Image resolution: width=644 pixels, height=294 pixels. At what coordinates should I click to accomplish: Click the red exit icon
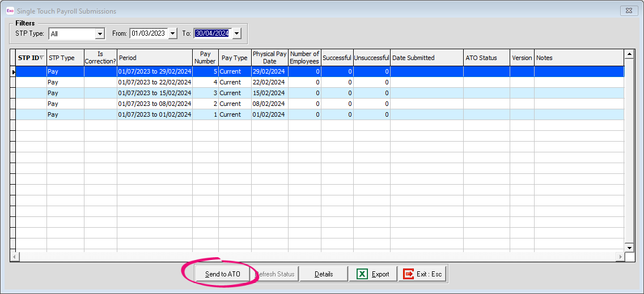pos(408,274)
